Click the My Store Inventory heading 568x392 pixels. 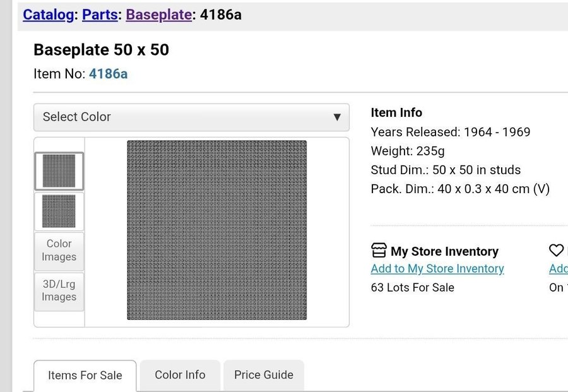(444, 251)
